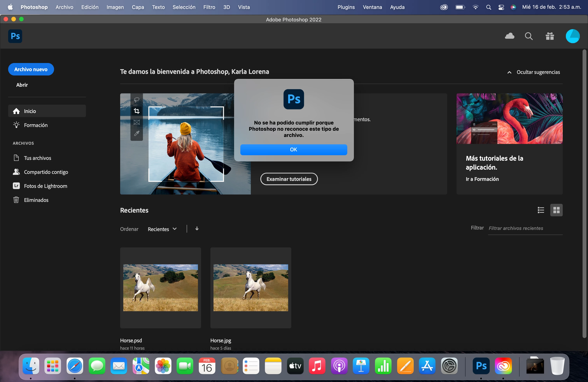This screenshot has height=382, width=588.
Task: Open Eliminados trash section
Action: (36, 200)
